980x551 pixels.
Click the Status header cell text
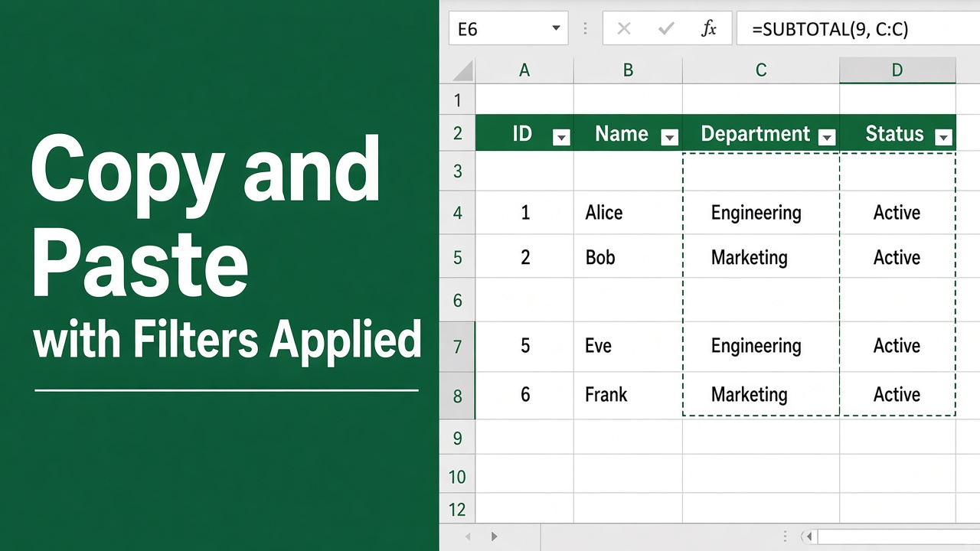tap(894, 134)
